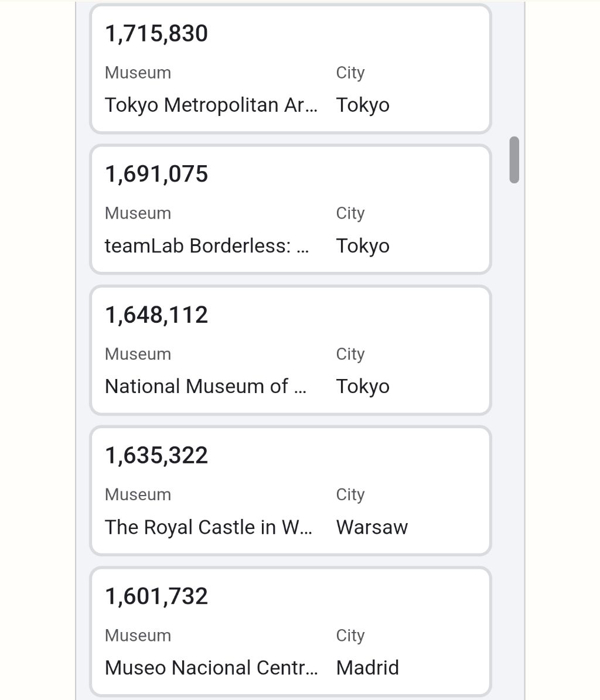Select Tokyo Metropolitan Art museum name
This screenshot has height=700, width=600.
click(x=211, y=105)
